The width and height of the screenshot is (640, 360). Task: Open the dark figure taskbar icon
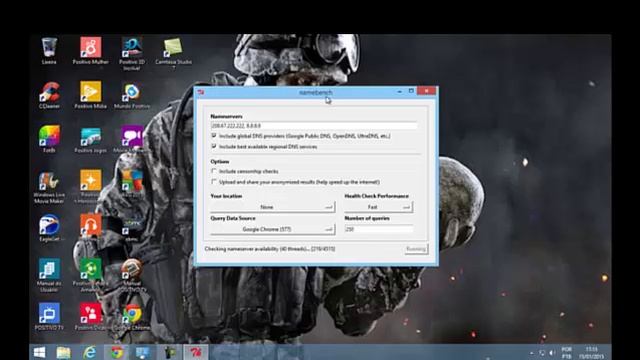(x=169, y=352)
